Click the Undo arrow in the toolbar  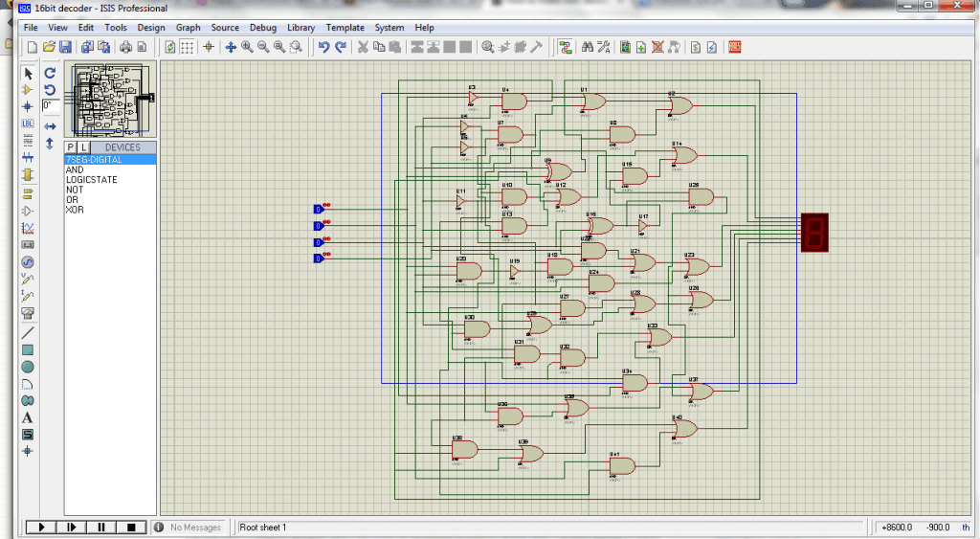[x=323, y=47]
